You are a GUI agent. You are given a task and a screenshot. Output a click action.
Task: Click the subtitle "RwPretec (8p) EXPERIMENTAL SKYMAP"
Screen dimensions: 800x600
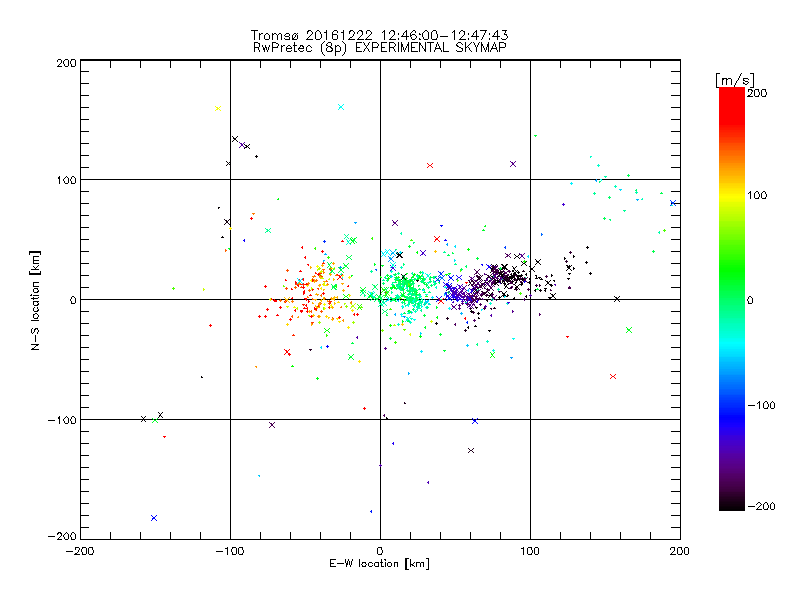[x=380, y=47]
